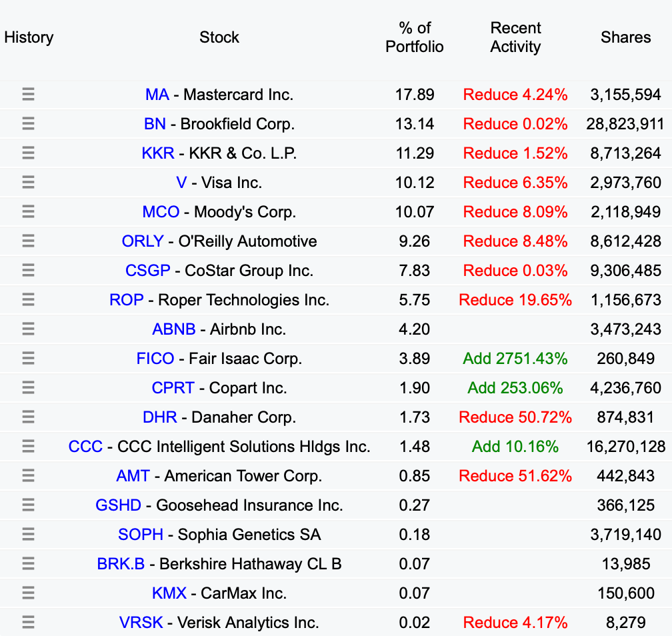Select 'Add 10.16%' activity for CCC
Screen dimensions: 672x636
point(515,447)
